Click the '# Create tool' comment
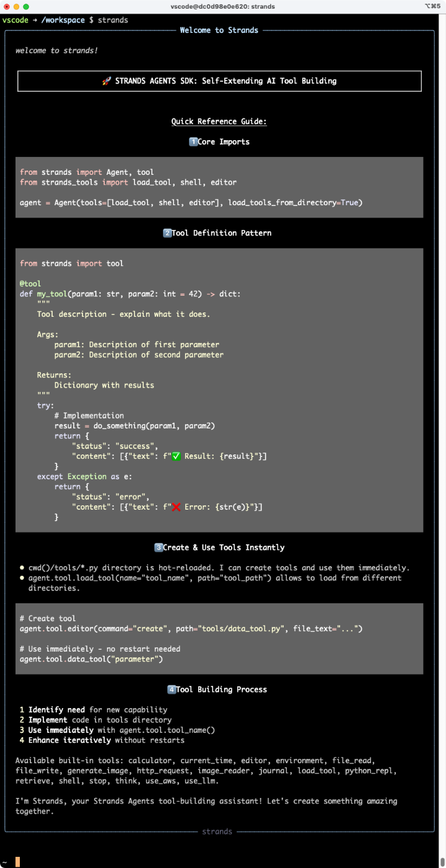Screen dimensions: 446x868 (x=48, y=619)
